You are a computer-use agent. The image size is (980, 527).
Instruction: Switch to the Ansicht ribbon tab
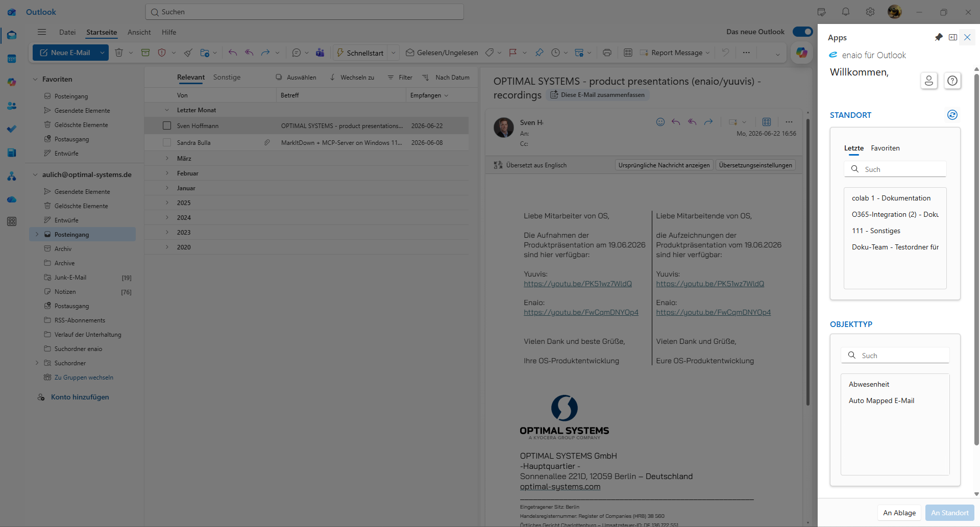(x=139, y=32)
